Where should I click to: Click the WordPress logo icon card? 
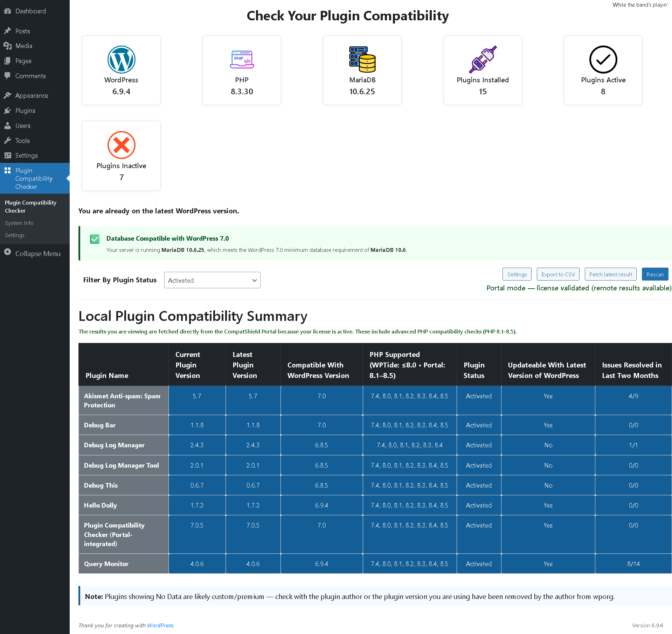tap(121, 60)
